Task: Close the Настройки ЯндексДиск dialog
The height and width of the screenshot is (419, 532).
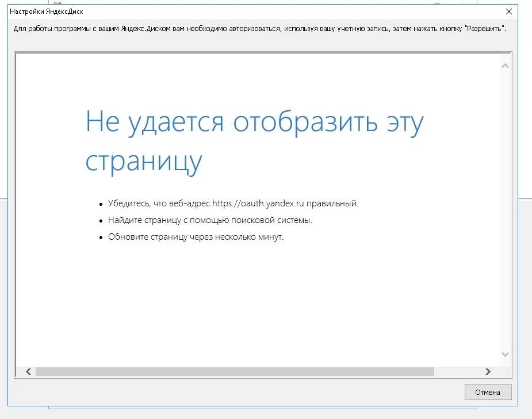Action: pos(509,11)
